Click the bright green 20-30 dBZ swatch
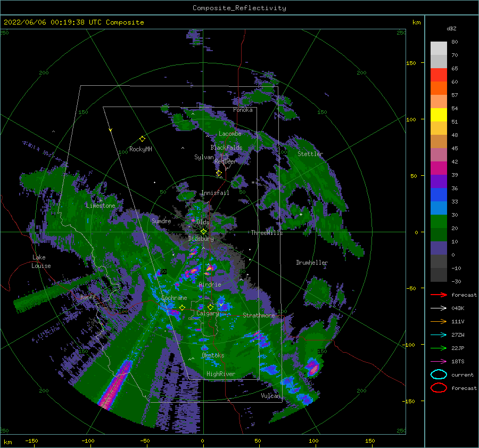 (439, 222)
